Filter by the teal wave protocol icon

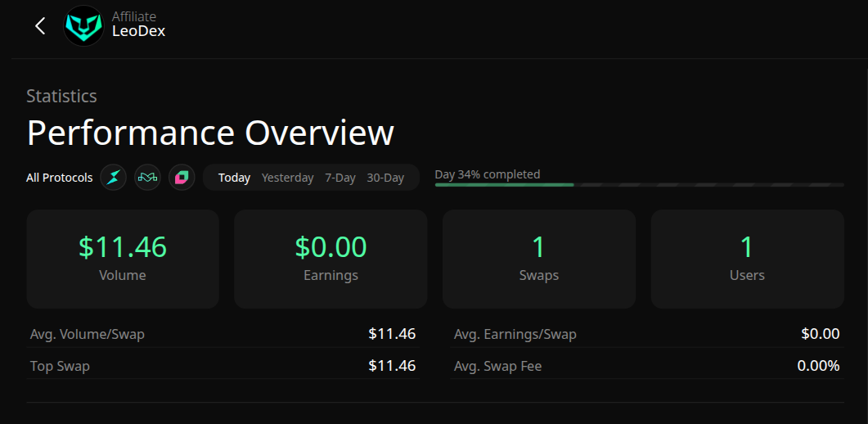coord(147,178)
